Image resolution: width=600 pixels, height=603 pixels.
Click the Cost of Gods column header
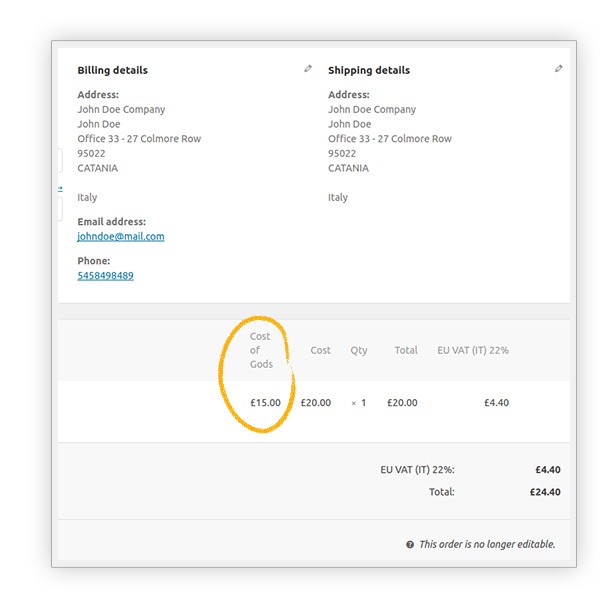[261, 350]
